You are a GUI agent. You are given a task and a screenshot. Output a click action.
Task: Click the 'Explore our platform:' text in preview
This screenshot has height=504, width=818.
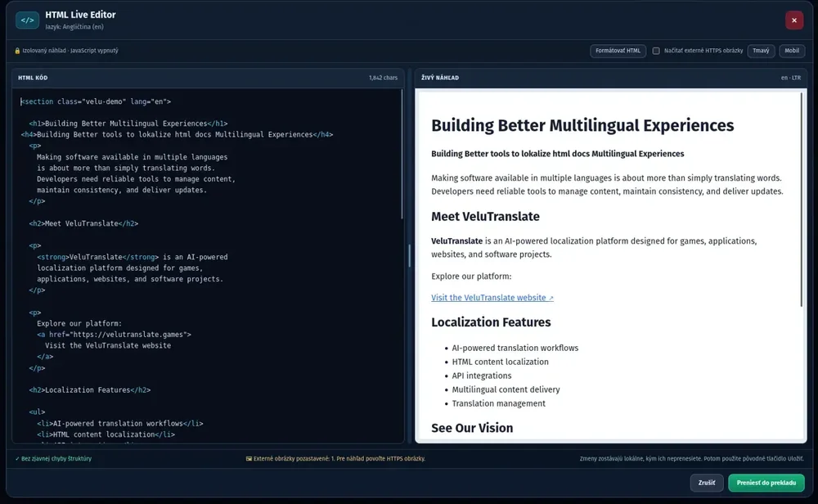point(471,276)
